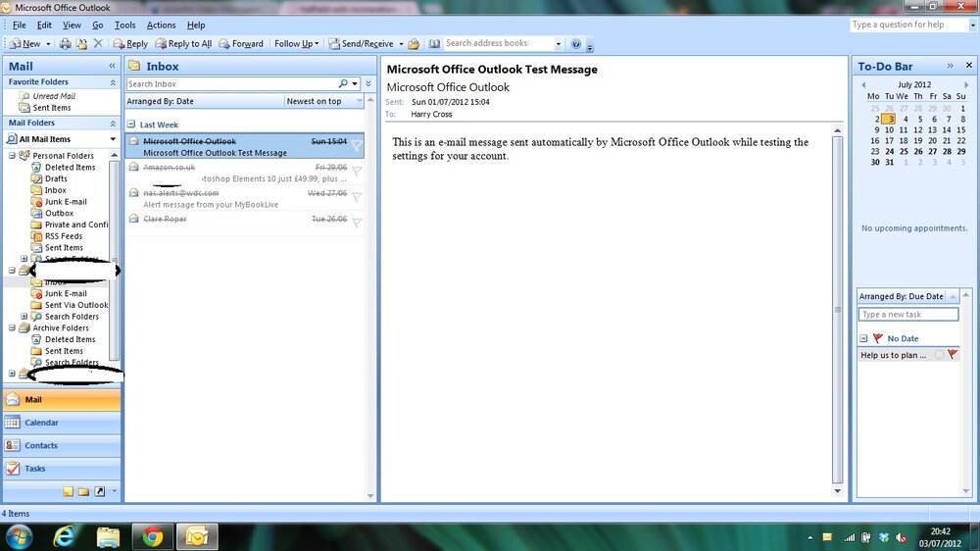Collapse the Last Week group
The image size is (980, 551).
coord(131,124)
